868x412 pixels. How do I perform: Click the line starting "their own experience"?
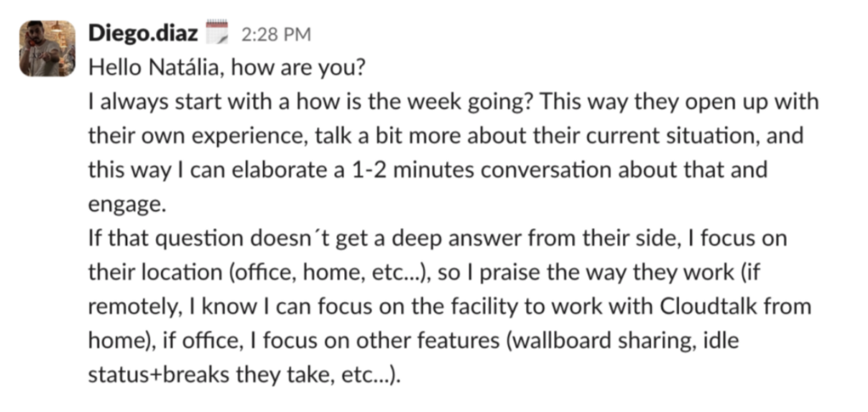(445, 136)
